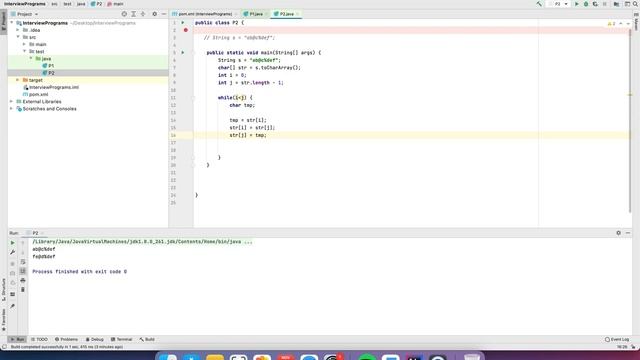Click run gutter arrow beside main method
Image resolution: width=640 pixels, height=360 pixels.
(183, 53)
